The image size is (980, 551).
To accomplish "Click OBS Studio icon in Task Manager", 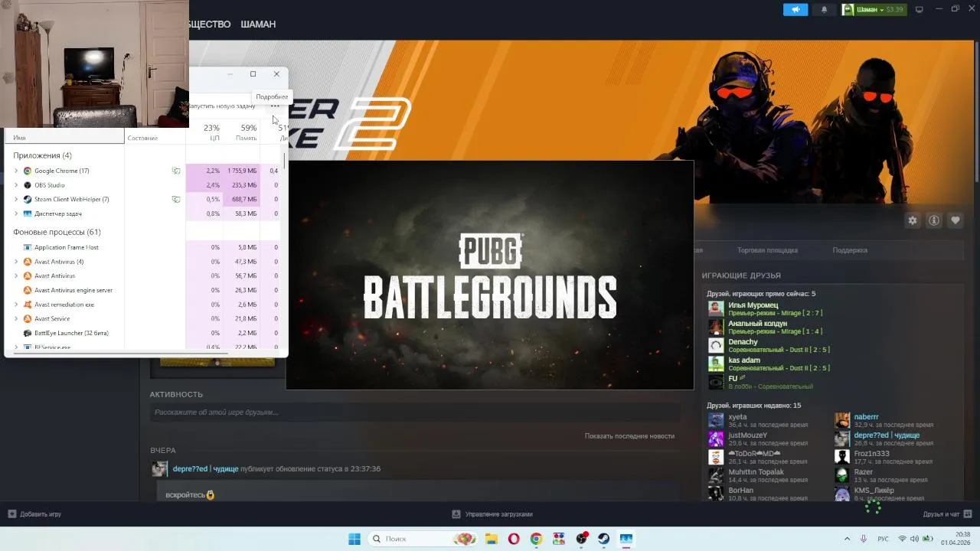I will click(28, 185).
